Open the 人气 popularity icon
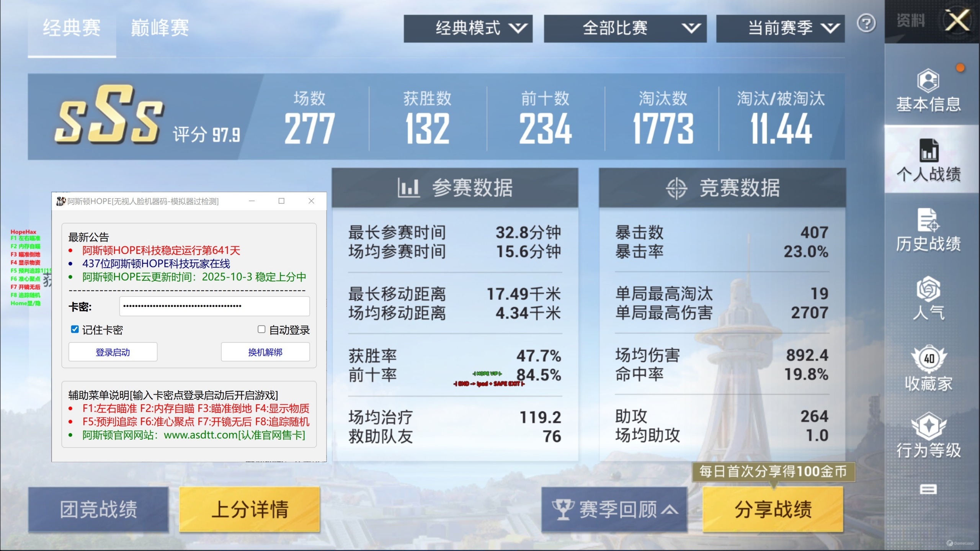980x551 pixels. 928,289
